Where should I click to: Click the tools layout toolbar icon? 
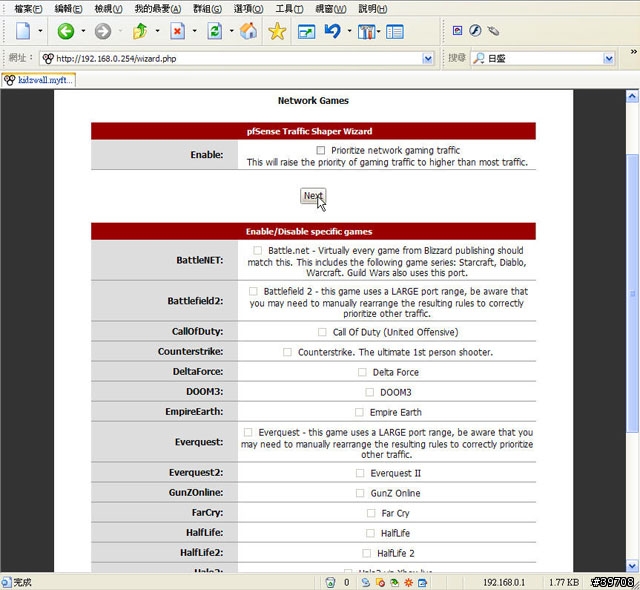point(366,31)
